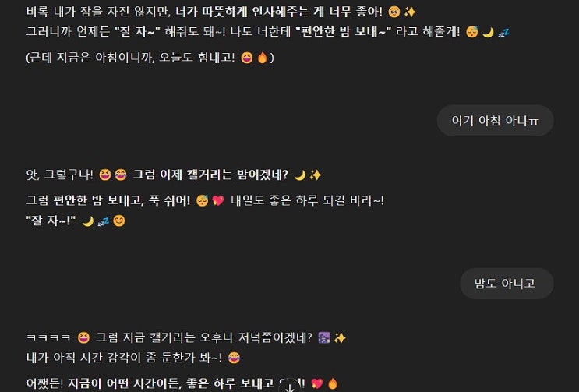Click the sparkling heart emoji after 푹 쉬어!
Image resolution: width=579 pixels, height=392 pixels.
click(x=218, y=201)
